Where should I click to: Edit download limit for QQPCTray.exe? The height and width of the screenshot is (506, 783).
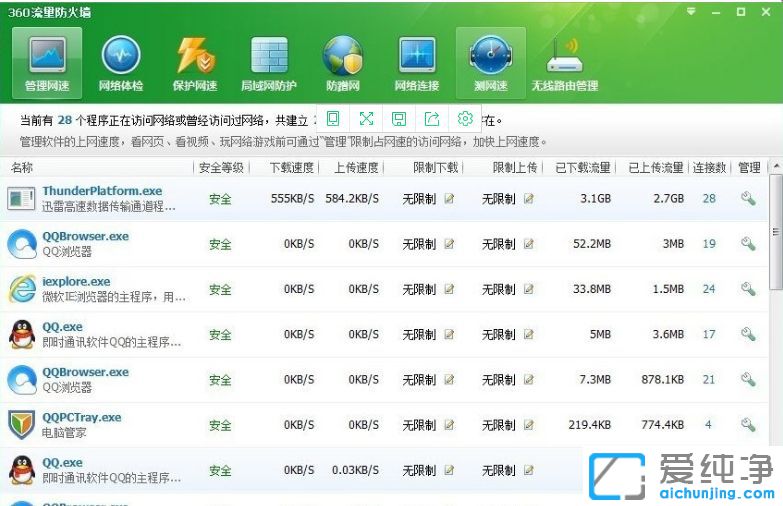coord(449,425)
